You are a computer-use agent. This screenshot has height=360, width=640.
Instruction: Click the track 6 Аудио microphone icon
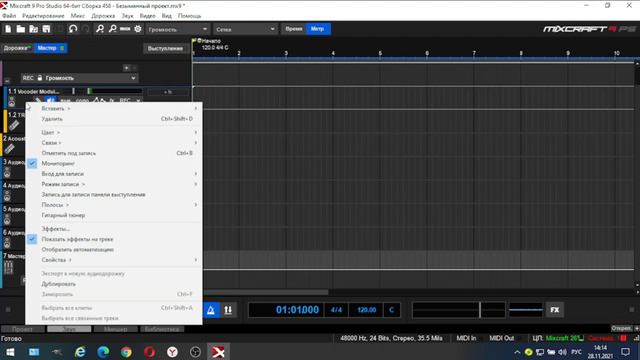7,243
